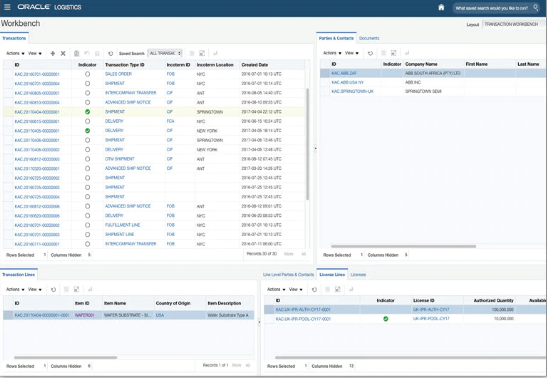
Task: Click the edit icon in Transactions toolbar
Action: click(x=77, y=53)
